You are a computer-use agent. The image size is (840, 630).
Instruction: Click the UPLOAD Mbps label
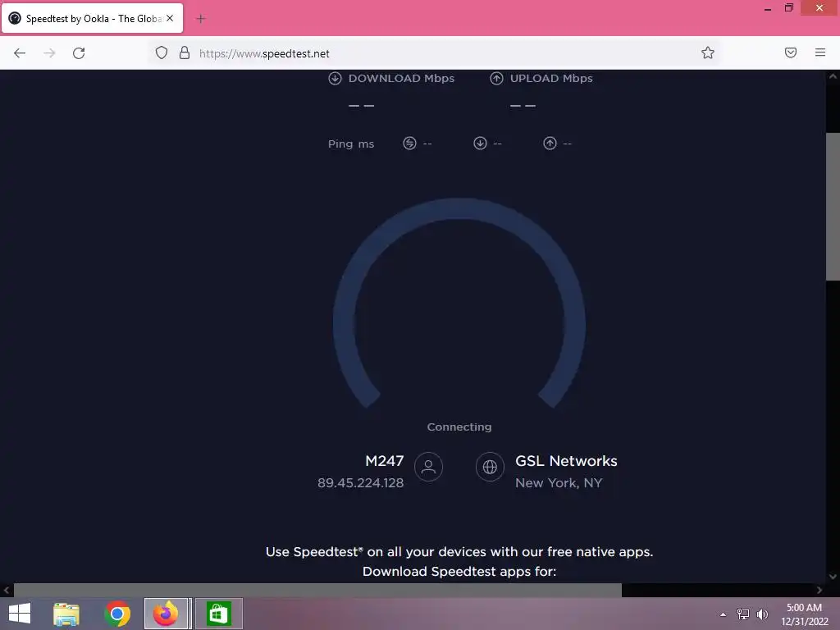pos(551,78)
